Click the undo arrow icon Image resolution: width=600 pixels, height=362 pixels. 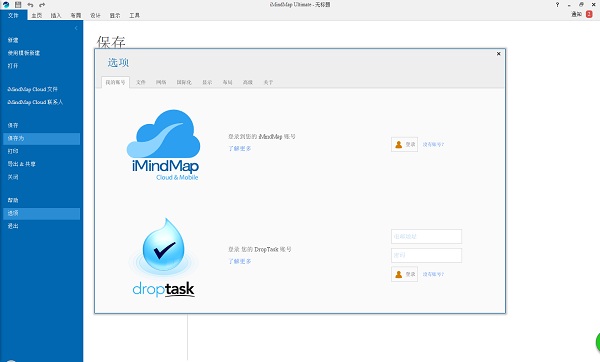30,5
